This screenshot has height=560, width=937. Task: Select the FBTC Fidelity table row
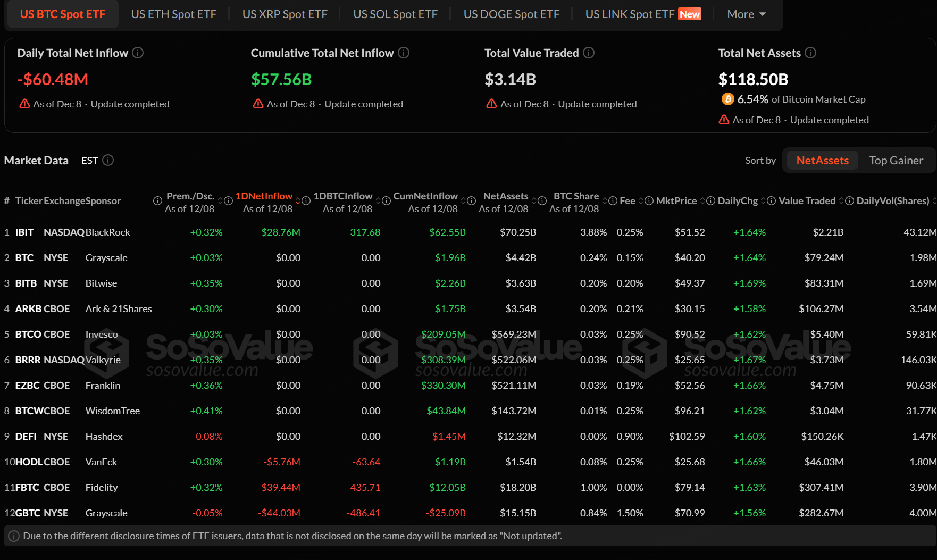click(x=101, y=488)
